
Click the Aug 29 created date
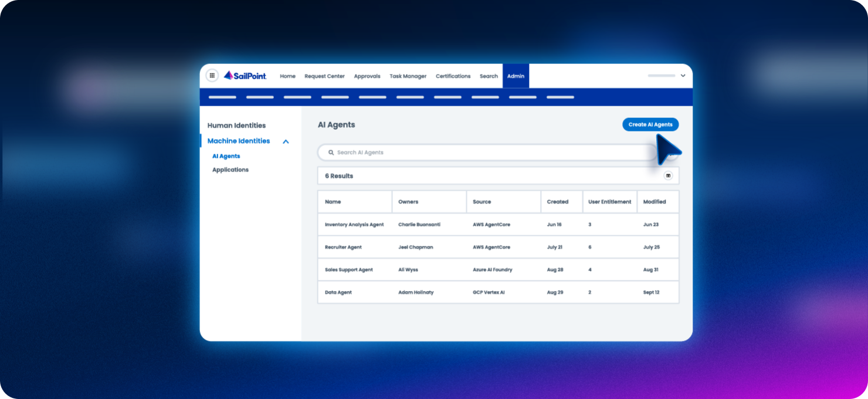(x=555, y=292)
